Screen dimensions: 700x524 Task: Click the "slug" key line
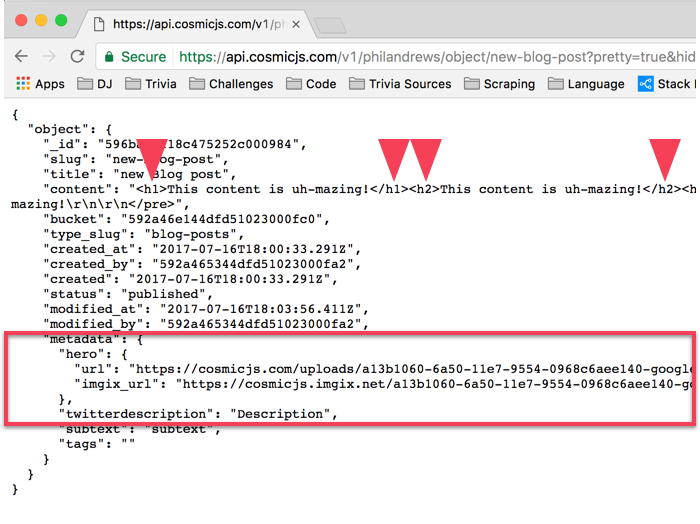136,159
